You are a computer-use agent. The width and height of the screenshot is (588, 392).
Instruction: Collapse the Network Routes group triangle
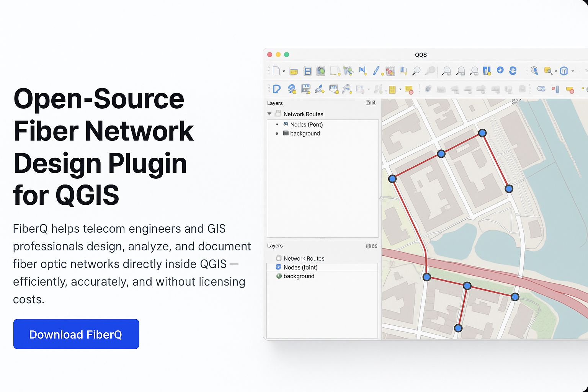pyautogui.click(x=269, y=114)
